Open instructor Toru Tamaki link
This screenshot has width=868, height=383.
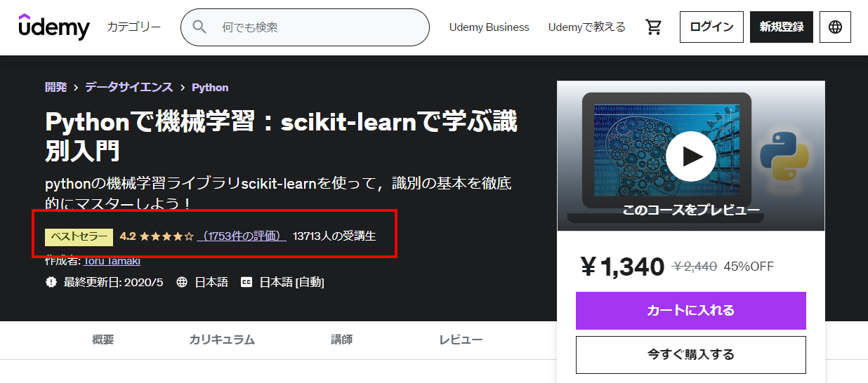coord(112,261)
